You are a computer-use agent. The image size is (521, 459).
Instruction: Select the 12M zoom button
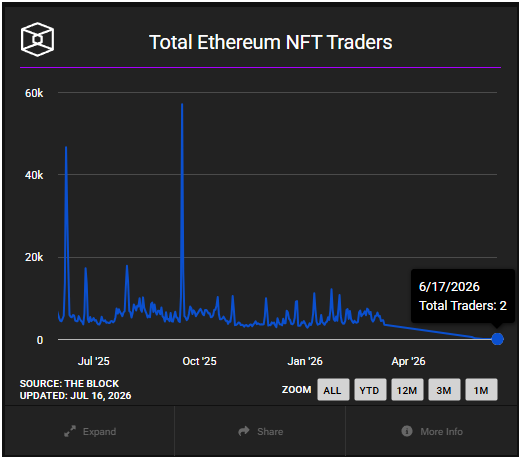(407, 390)
